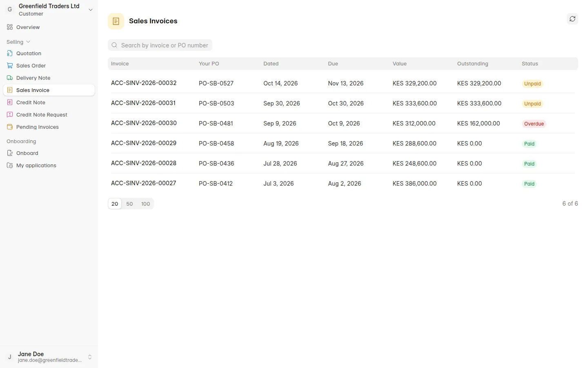Click the Pending Invoices sidebar icon

[10, 127]
